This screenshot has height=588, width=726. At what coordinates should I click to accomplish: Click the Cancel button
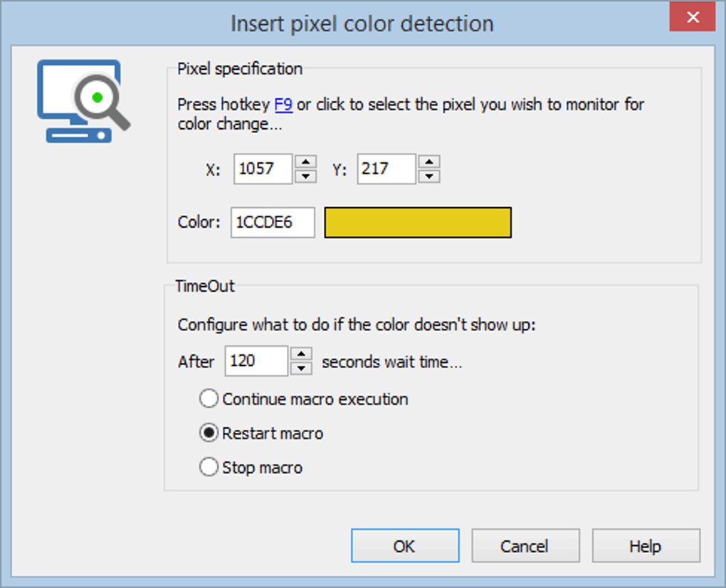click(525, 546)
